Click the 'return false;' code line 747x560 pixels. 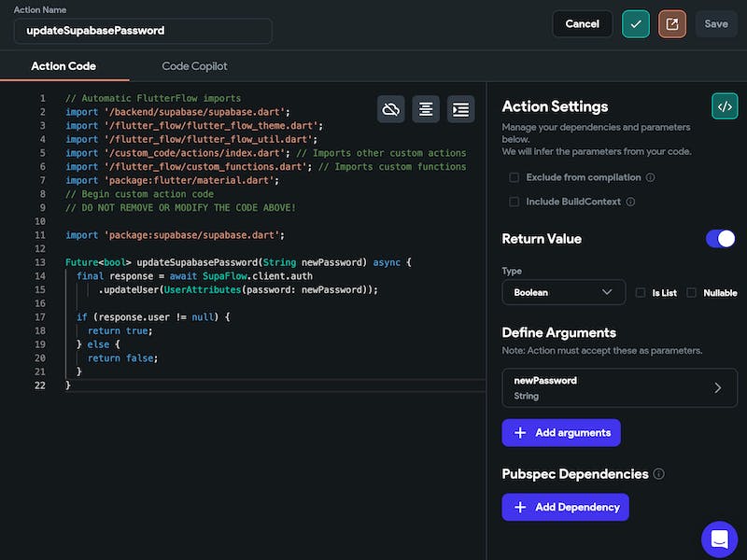[x=123, y=358]
